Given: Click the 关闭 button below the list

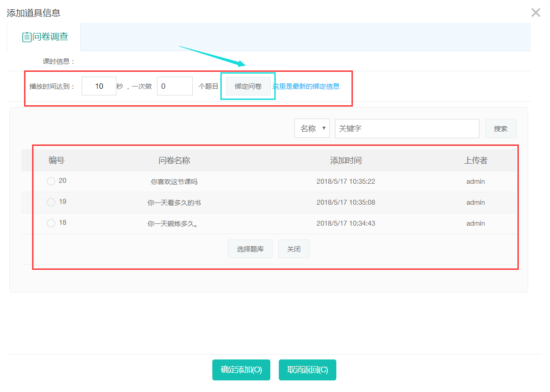Looking at the screenshot, I should tap(294, 249).
